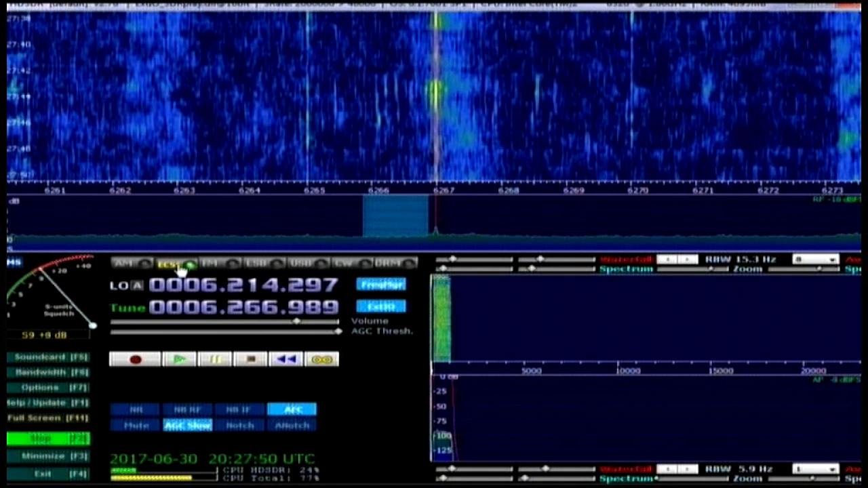The height and width of the screenshot is (488, 868).
Task: Adjust the Volume slider handle
Action: coord(296,321)
